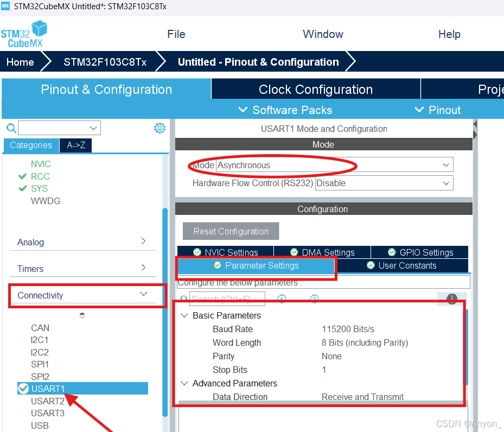Click the STM32CubeMX logo

coord(24,34)
